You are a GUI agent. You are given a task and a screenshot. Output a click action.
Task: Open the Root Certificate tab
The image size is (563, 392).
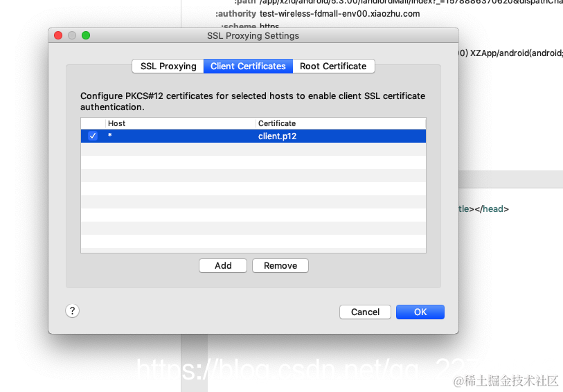tap(334, 66)
